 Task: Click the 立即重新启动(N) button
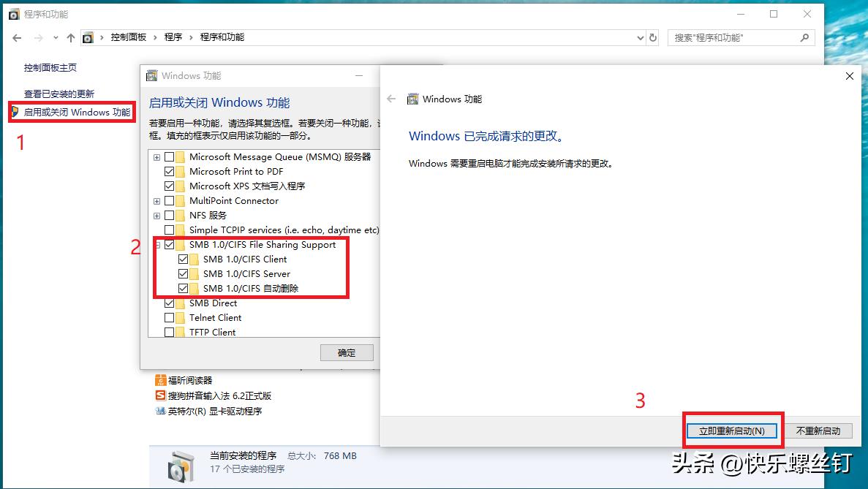(x=732, y=431)
